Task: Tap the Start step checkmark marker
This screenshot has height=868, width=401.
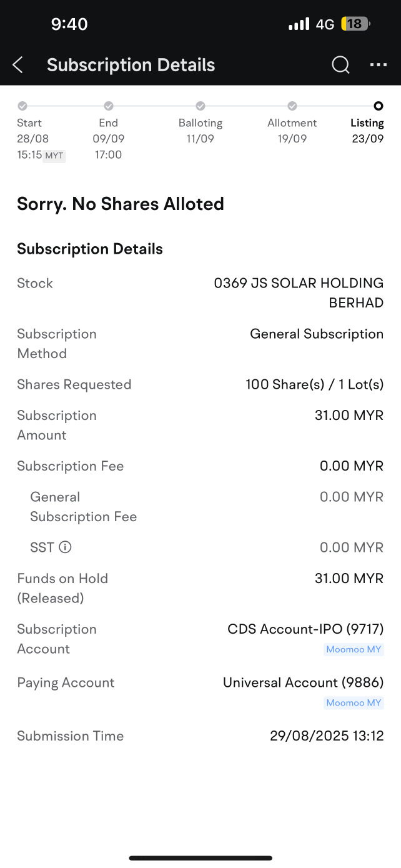Action: [22, 106]
